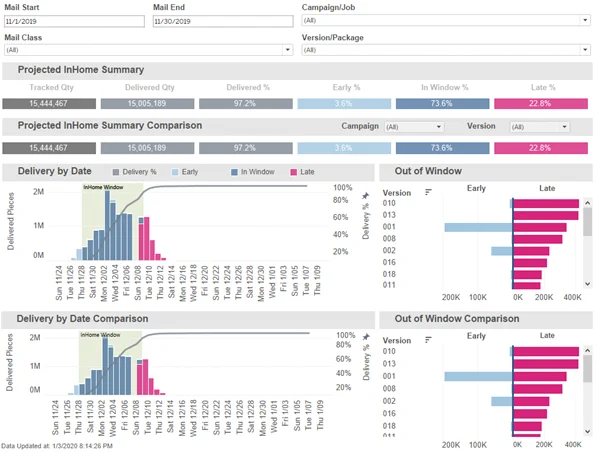Image resolution: width=598 pixels, height=453 pixels.
Task: Click scrollbar thumb in Out of Window Comparison
Action: coord(588,368)
